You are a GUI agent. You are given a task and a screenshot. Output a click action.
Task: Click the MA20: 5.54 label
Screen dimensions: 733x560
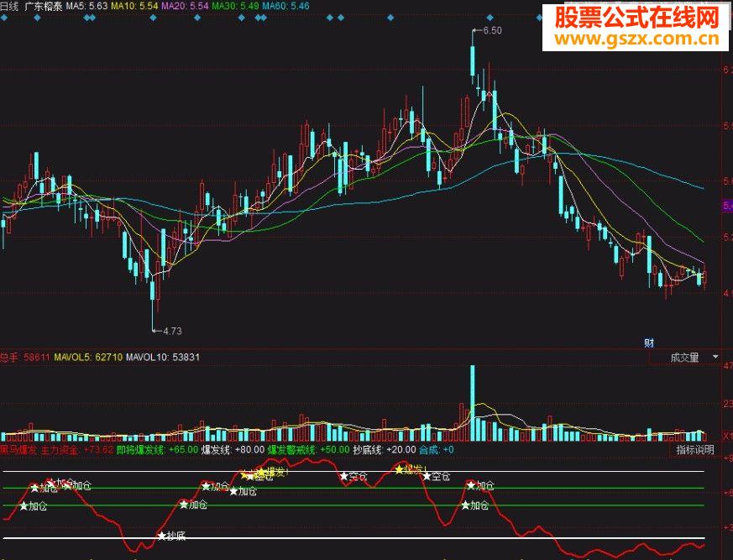pos(185,6)
